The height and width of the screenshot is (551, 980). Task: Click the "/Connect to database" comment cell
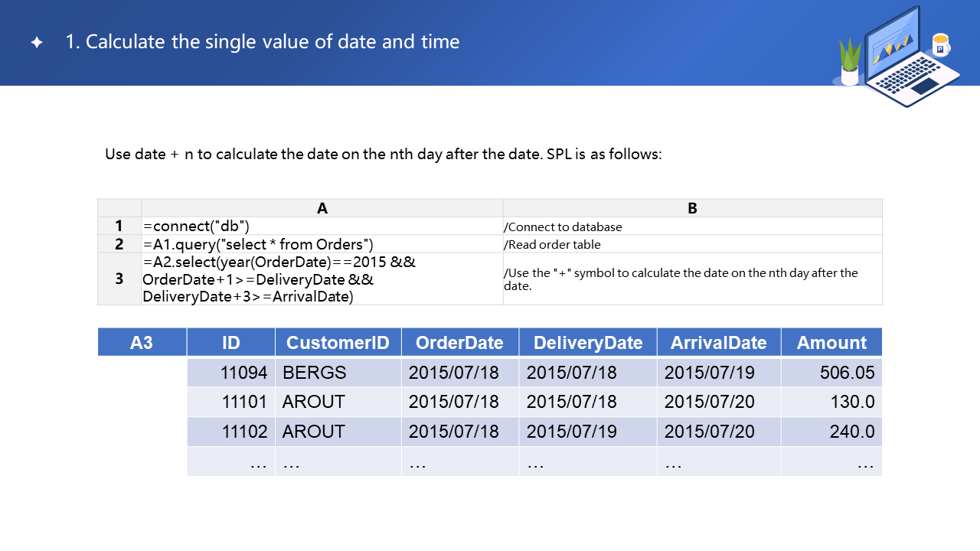coord(692,227)
